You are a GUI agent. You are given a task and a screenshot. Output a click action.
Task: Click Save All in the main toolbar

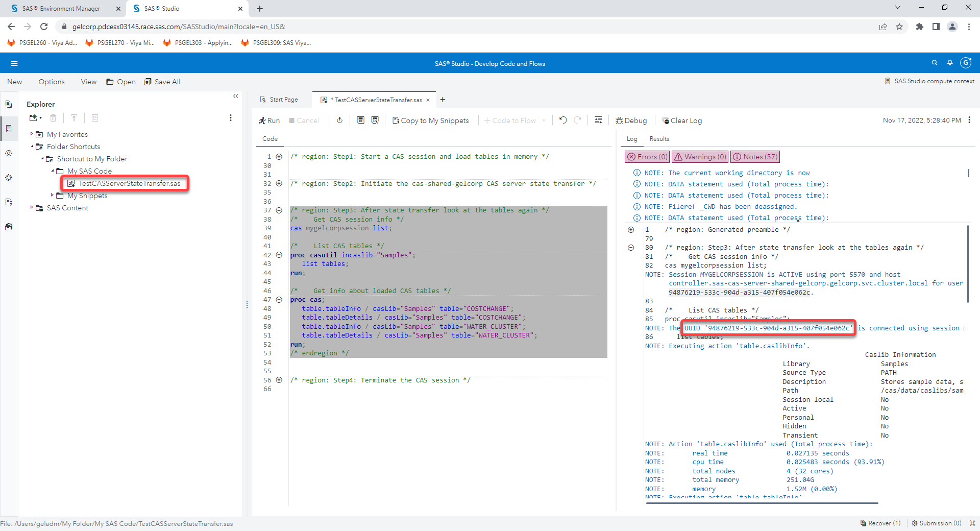click(162, 82)
